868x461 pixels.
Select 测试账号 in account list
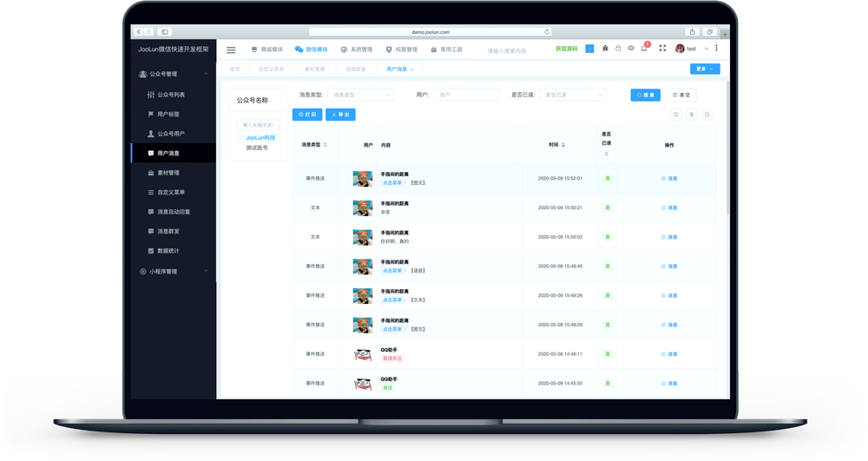[x=258, y=148]
